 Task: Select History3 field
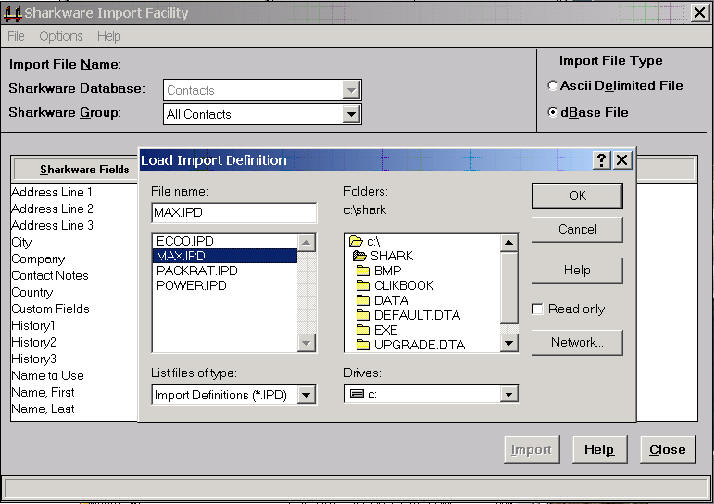point(34,359)
